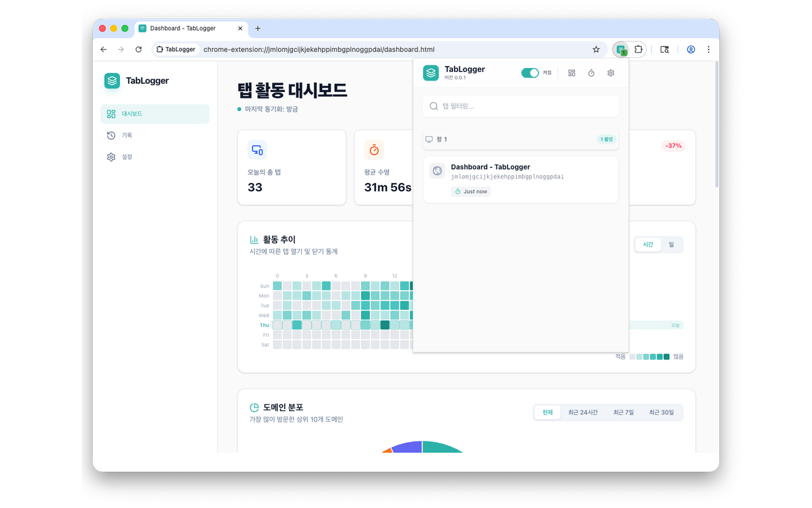Viewport: 812px width, 508px height.
Task: Click the darkest heatmap cell in Thu row
Action: [385, 325]
